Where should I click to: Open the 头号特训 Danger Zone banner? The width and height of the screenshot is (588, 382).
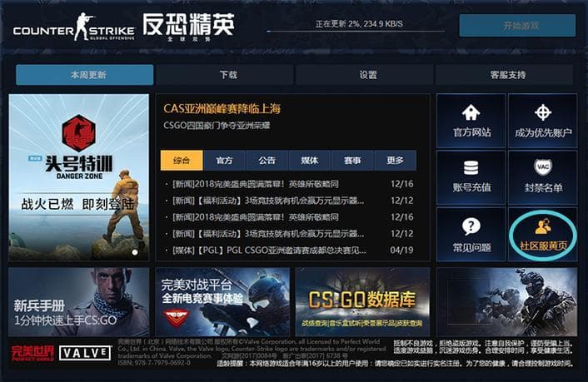tap(79, 177)
